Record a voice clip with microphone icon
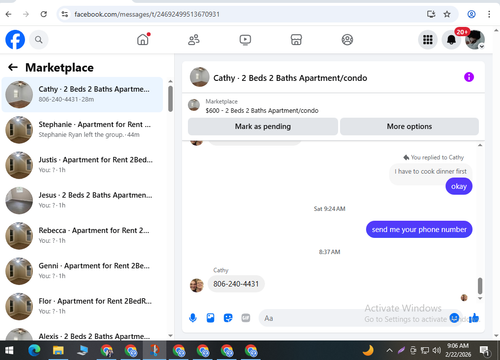This screenshot has height=360, width=500. (x=193, y=318)
